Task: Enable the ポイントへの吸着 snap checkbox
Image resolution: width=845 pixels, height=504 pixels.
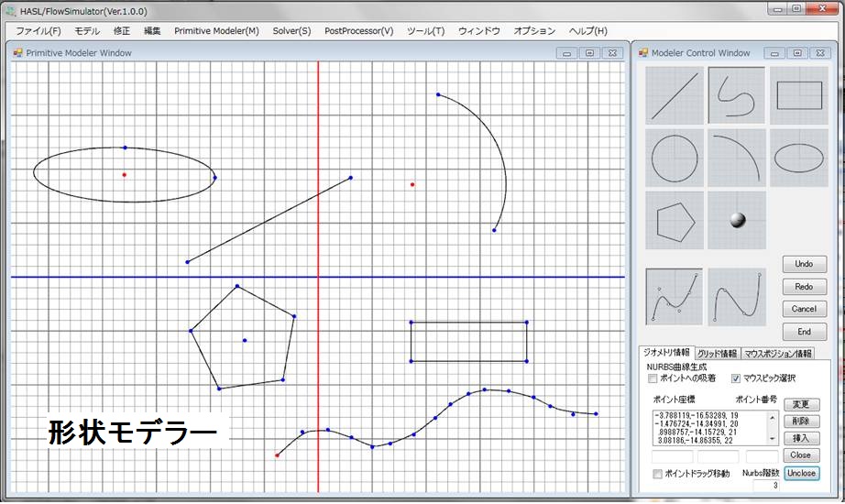Action: click(653, 378)
